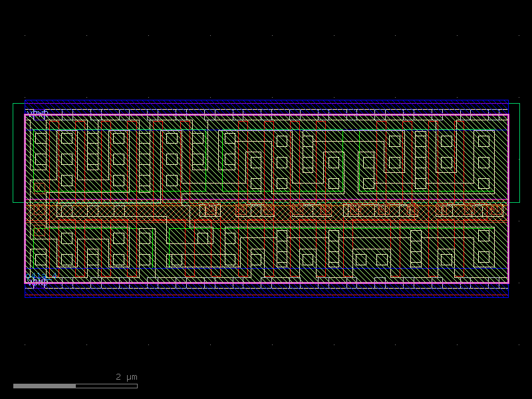Select the green nwell boundary rectangle
The image size is (532, 399).
pyautogui.click(x=13, y=153)
